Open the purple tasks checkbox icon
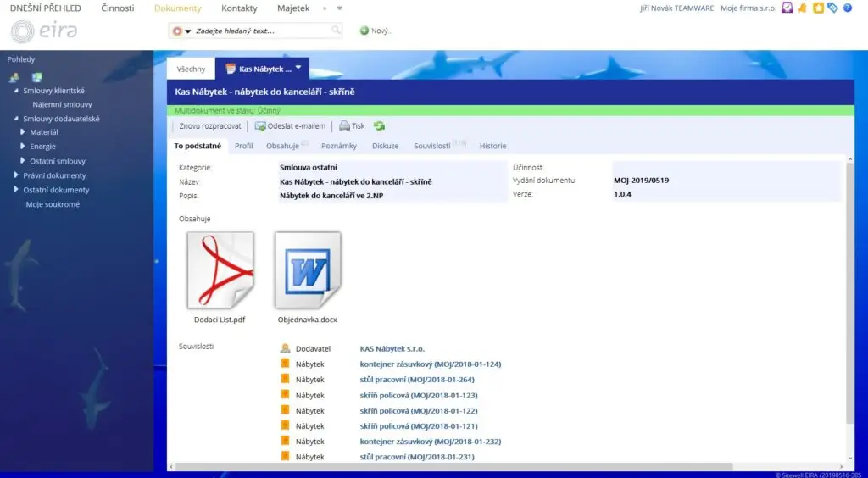868x478 pixels. 788,8
